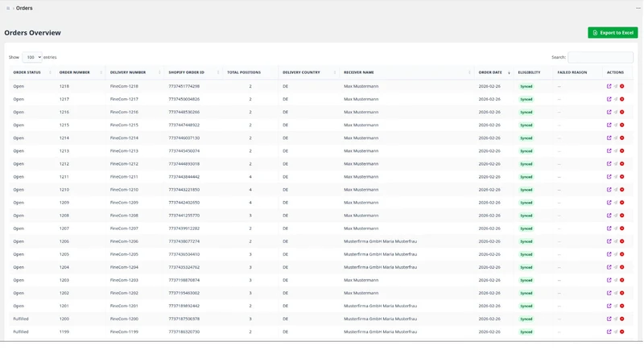Open the Show entries count dropdown
644x362 pixels.
click(x=32, y=57)
